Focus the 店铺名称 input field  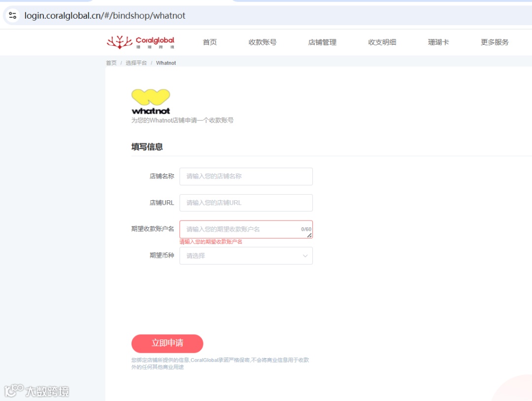[246, 176]
